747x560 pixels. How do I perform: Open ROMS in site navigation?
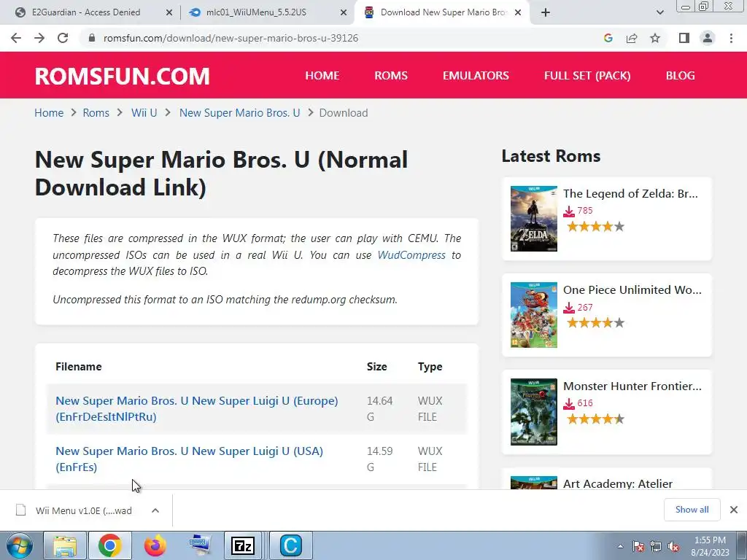tap(391, 76)
